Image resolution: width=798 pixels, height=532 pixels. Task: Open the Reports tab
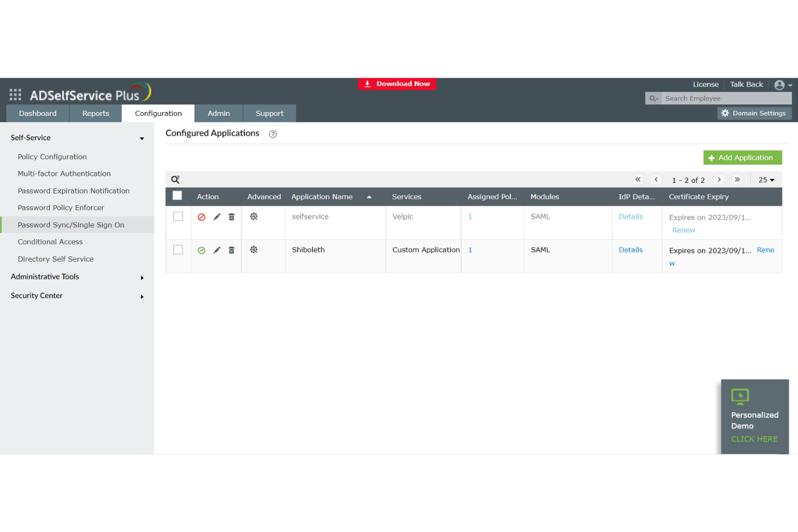(x=95, y=113)
